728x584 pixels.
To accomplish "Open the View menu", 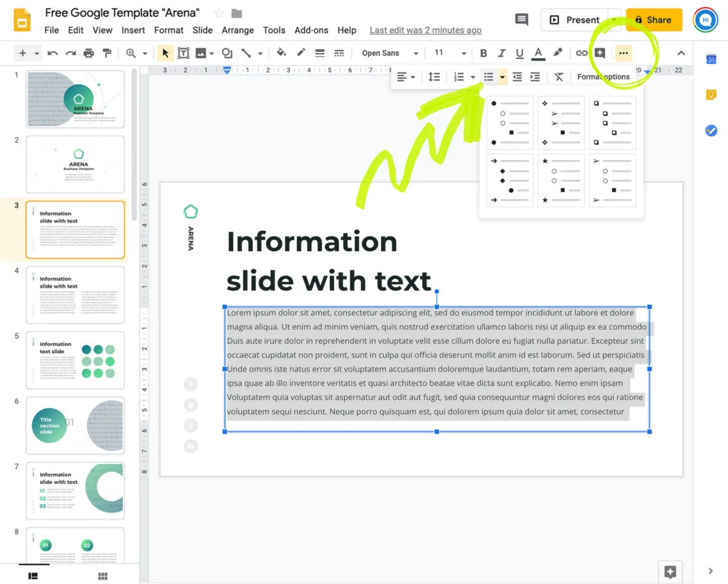I will point(102,30).
